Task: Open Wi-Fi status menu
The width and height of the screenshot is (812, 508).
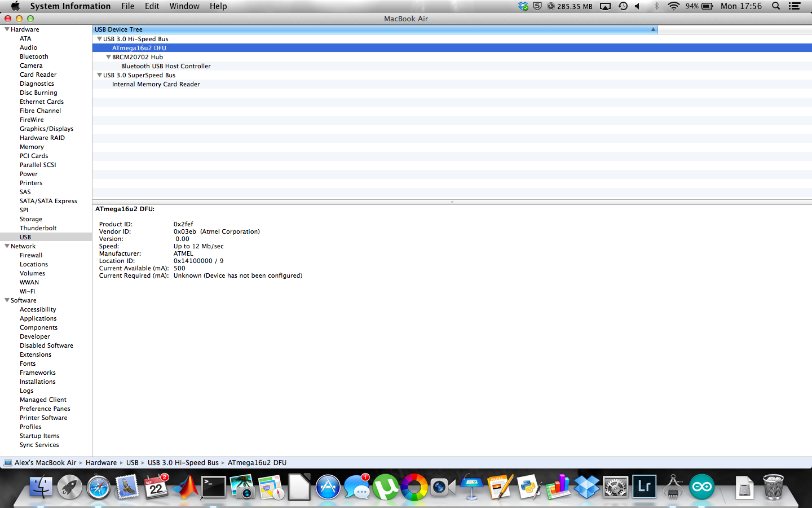Action: click(x=674, y=6)
